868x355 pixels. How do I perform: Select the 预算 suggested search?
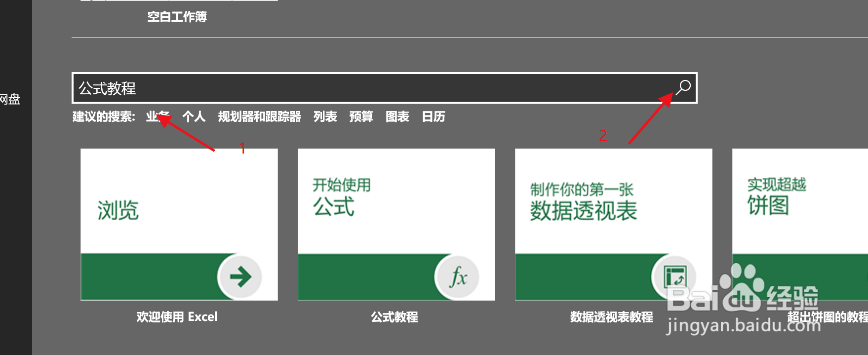361,117
